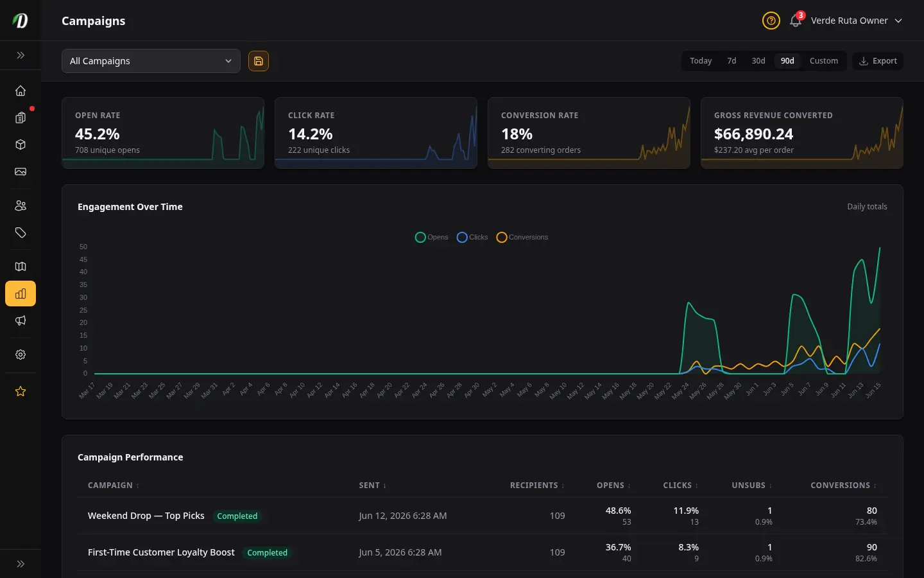Click Completed badge on Weekend Drop row
The height and width of the screenshot is (578, 924).
[237, 516]
